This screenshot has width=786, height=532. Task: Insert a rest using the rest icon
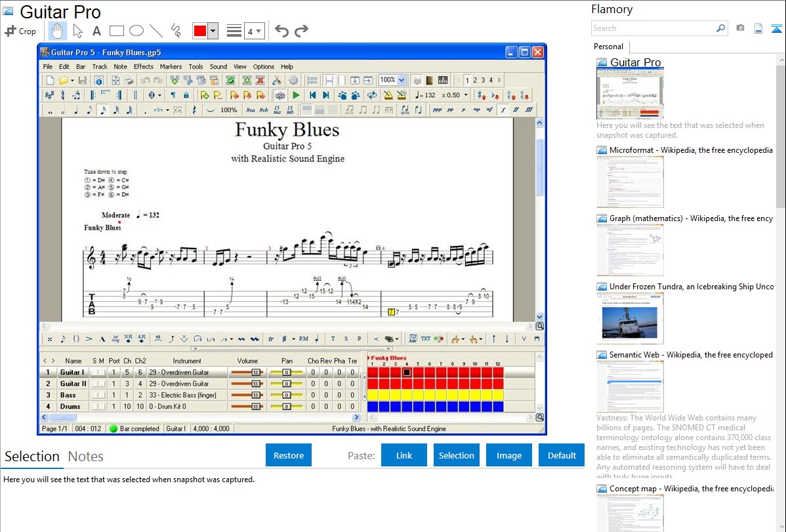(194, 110)
